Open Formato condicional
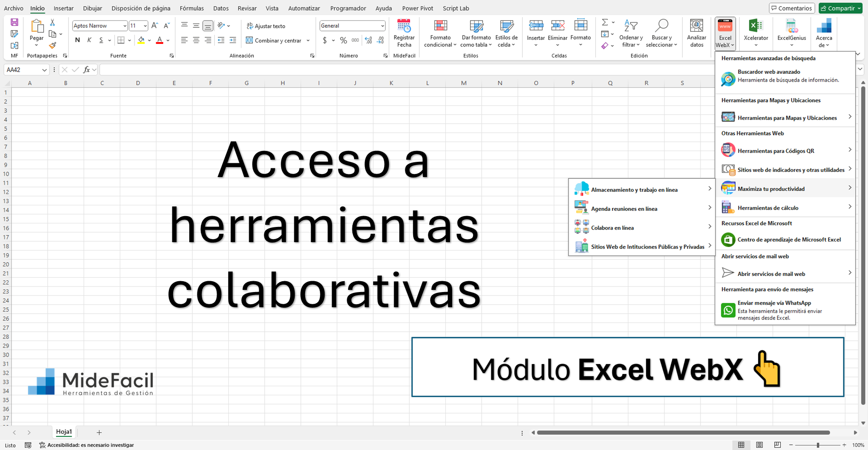The width and height of the screenshot is (868, 450). [x=440, y=33]
